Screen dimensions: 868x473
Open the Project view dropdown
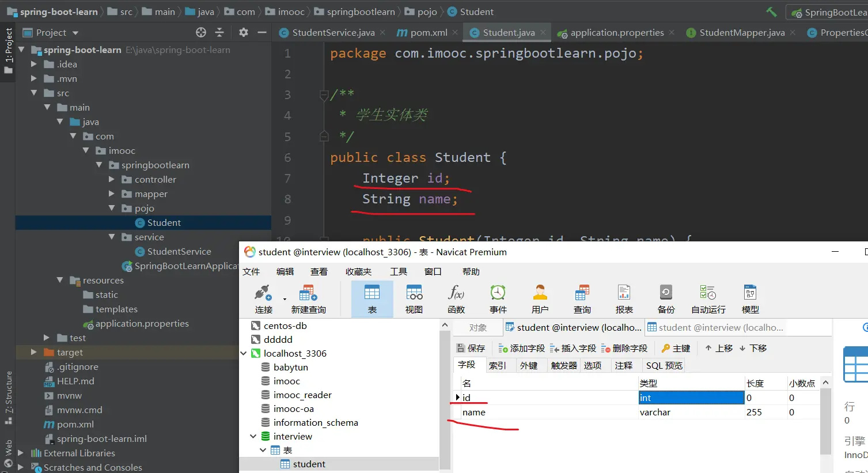point(75,33)
